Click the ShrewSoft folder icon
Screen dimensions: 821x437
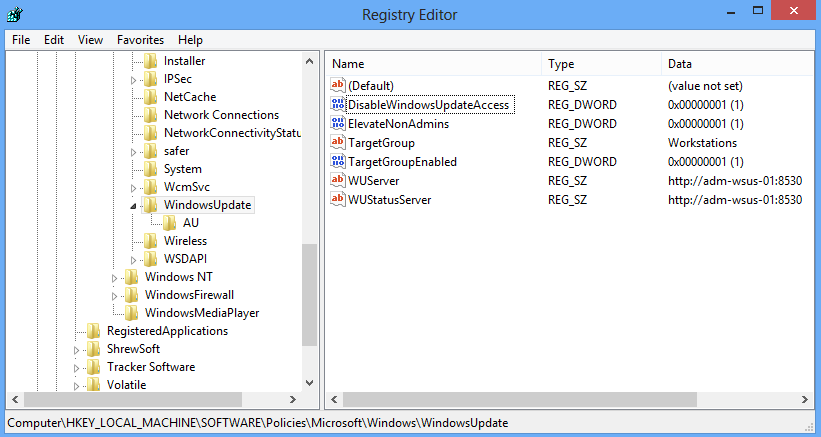94,349
